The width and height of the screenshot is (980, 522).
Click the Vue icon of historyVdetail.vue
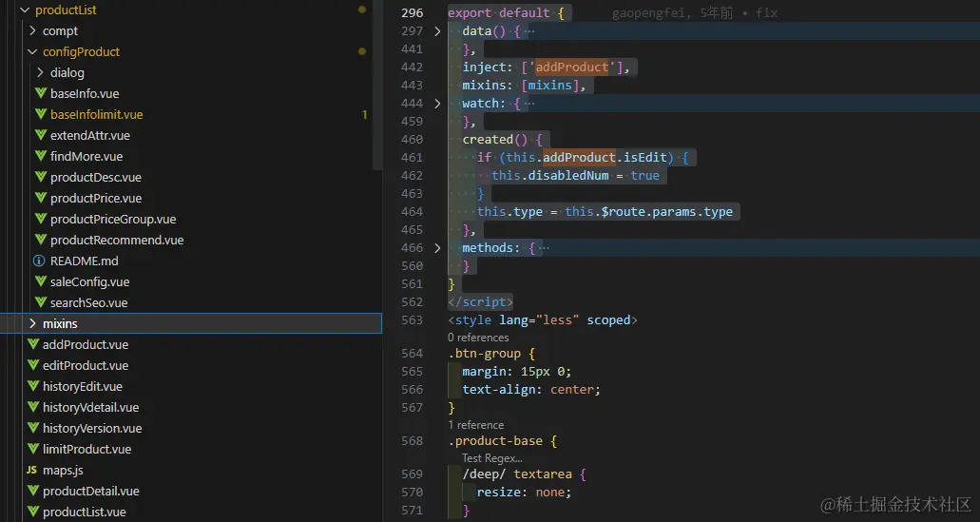tap(33, 407)
